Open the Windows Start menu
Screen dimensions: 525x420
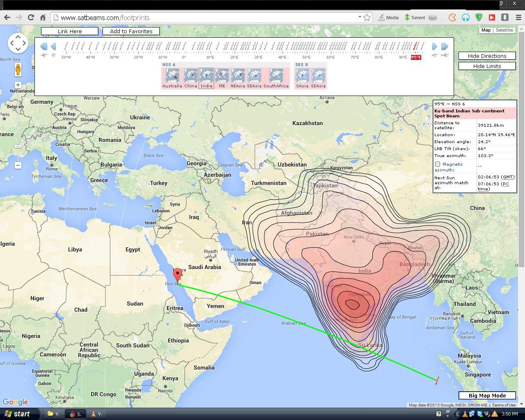(x=17, y=414)
